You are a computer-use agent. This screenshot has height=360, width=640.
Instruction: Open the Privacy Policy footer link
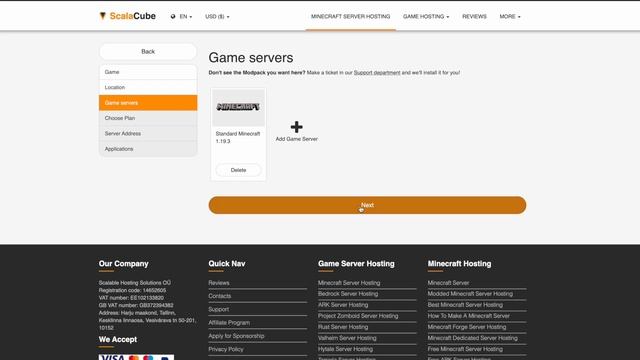coord(226,349)
